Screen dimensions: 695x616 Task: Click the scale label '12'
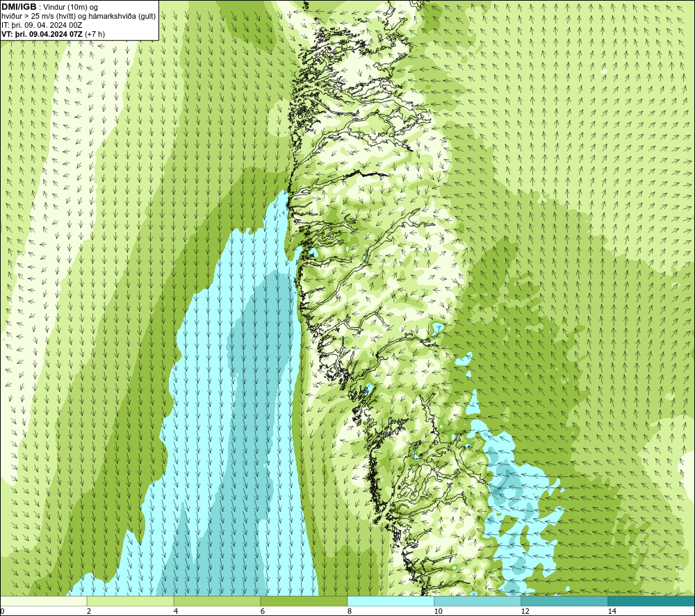pos(525,611)
